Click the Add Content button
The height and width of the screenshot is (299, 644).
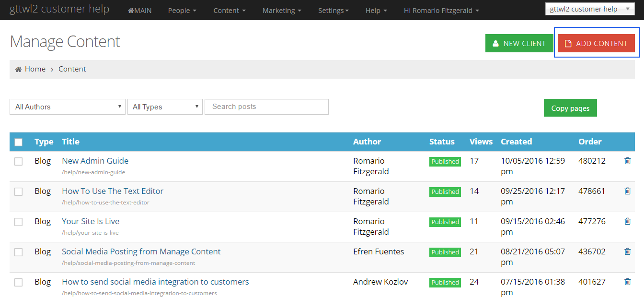(x=596, y=43)
